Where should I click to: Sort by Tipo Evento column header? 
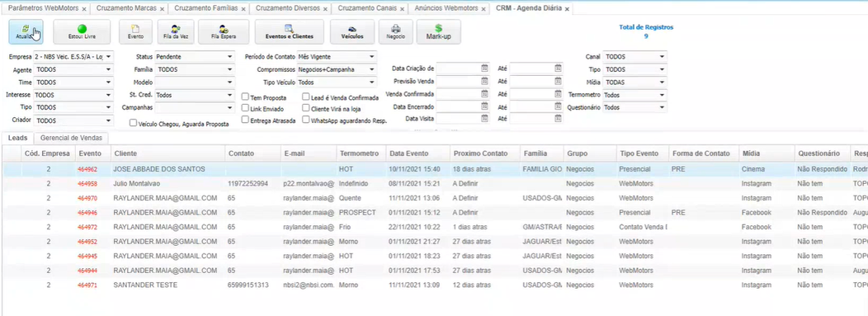(642, 153)
